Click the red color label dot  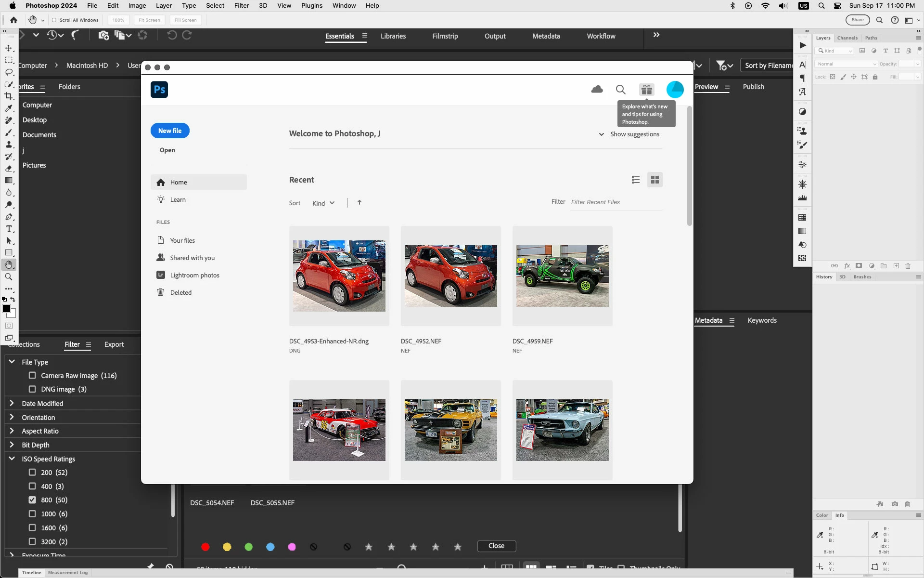[205, 547]
